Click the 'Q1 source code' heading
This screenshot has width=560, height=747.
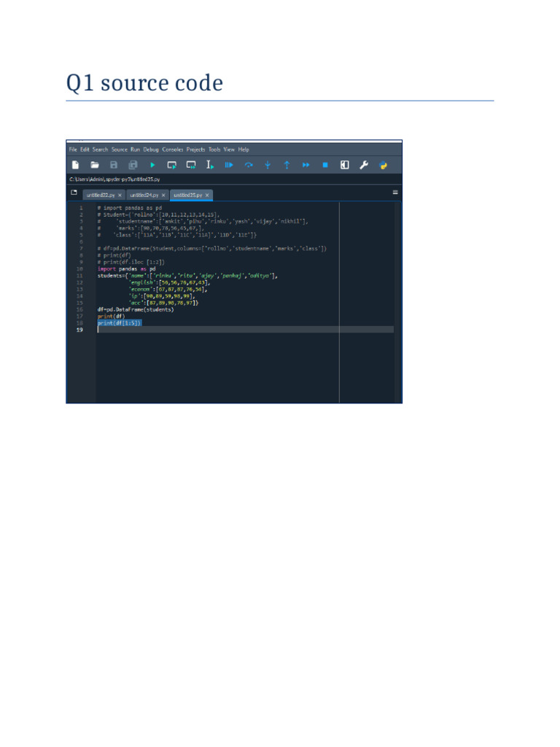(x=144, y=83)
